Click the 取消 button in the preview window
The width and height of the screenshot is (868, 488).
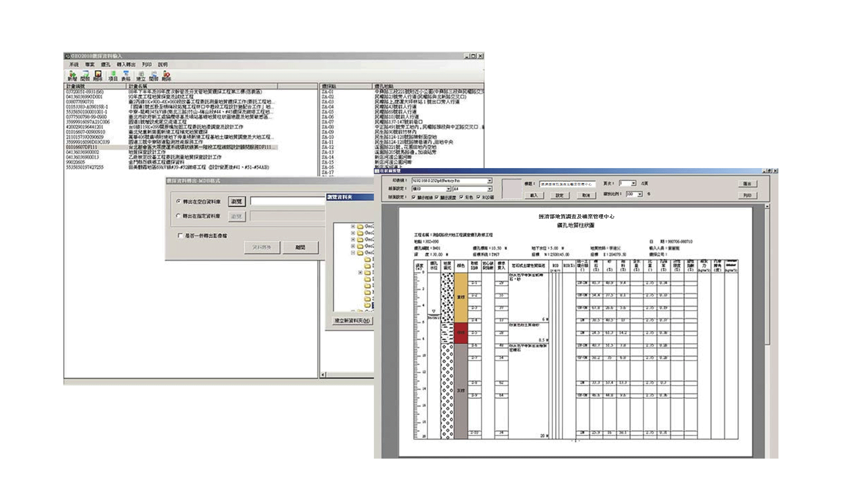pos(586,195)
